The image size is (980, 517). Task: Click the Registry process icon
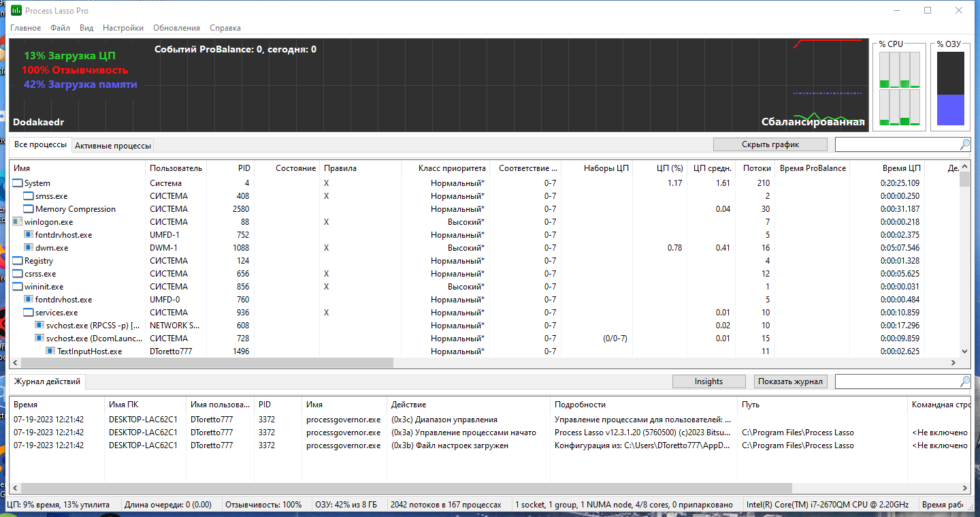[18, 261]
